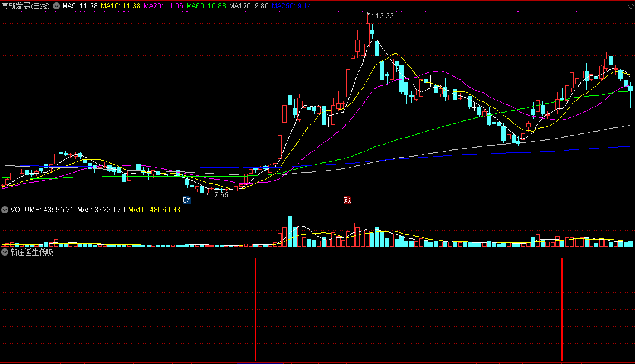
Task: Click the candlestick at the 13.33 peak
Action: tap(368, 30)
